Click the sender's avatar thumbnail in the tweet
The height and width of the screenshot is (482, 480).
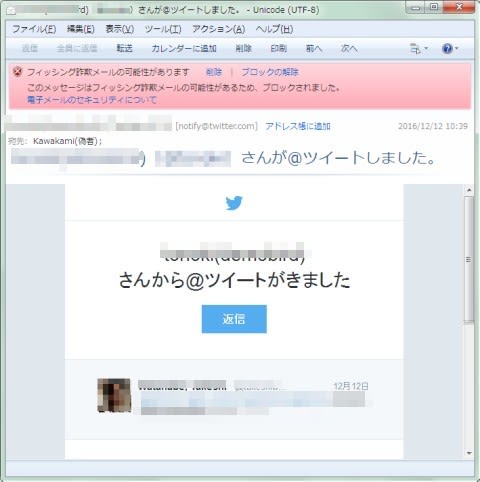click(x=114, y=395)
